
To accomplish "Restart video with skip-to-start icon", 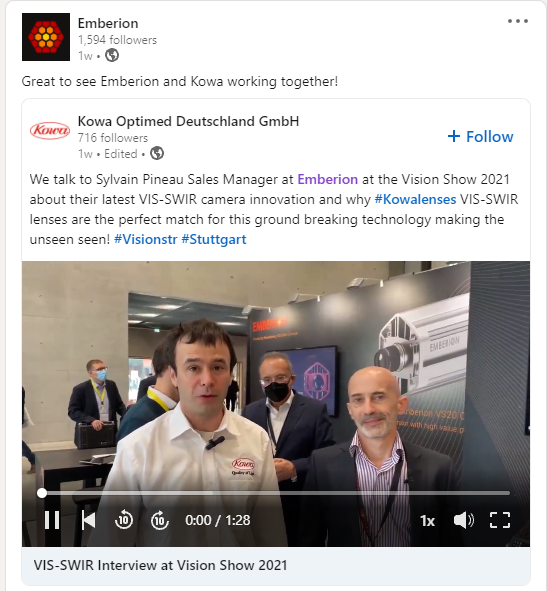I will pos(88,520).
